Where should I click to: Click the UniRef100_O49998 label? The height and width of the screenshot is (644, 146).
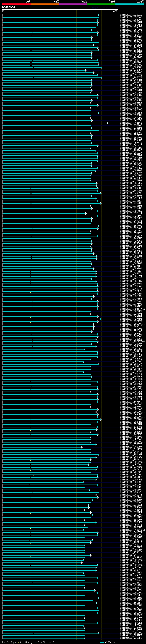(x=131, y=193)
